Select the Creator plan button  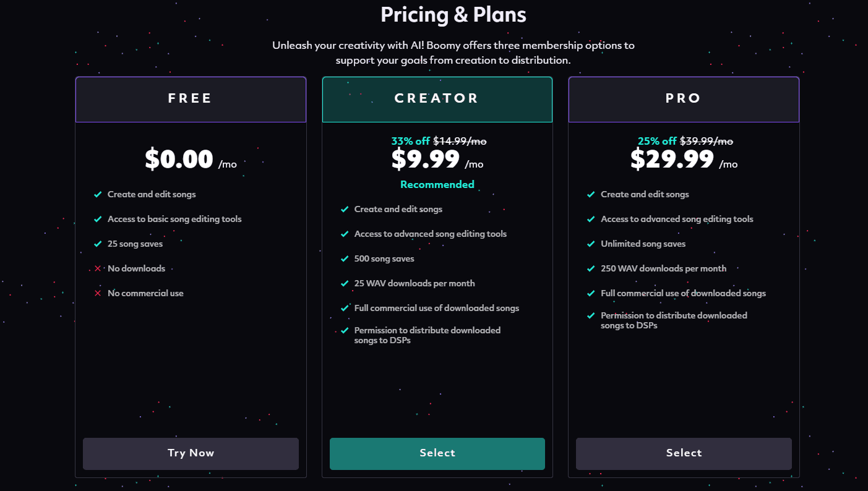[437, 453]
